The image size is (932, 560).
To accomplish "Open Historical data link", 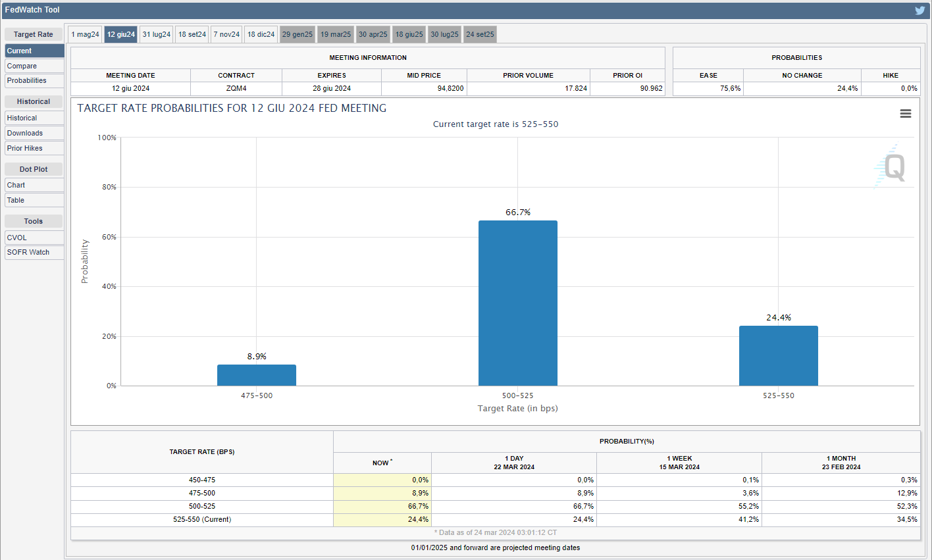I will [x=34, y=118].
